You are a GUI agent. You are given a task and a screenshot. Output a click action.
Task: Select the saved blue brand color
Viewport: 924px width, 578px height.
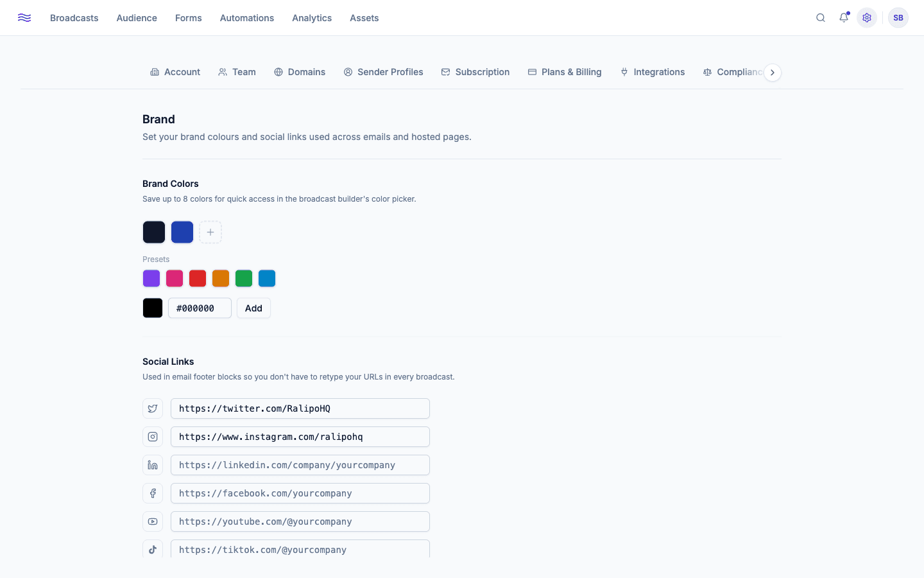point(182,232)
